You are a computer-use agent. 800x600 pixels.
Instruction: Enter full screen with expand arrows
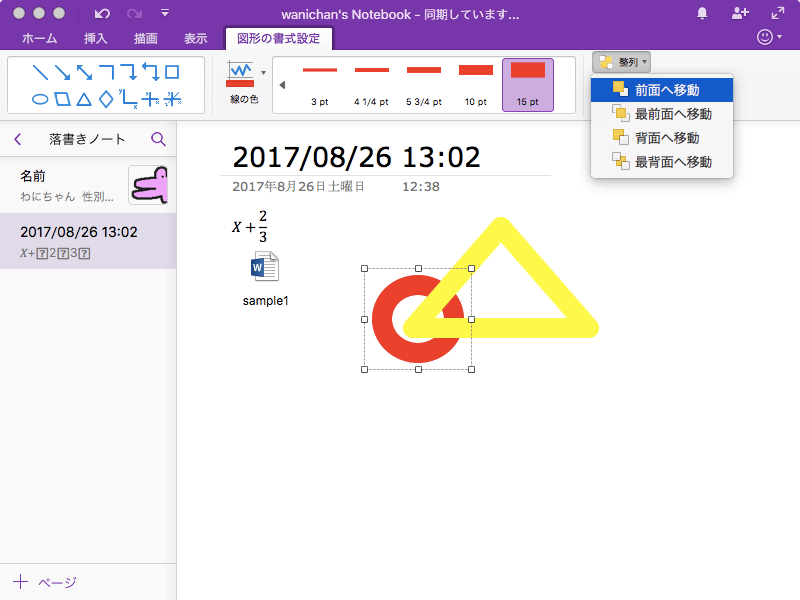778,13
